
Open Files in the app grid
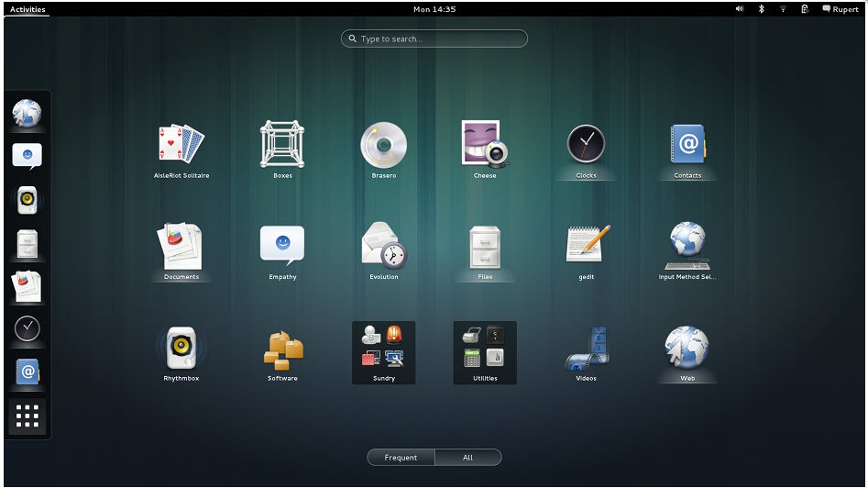click(485, 251)
